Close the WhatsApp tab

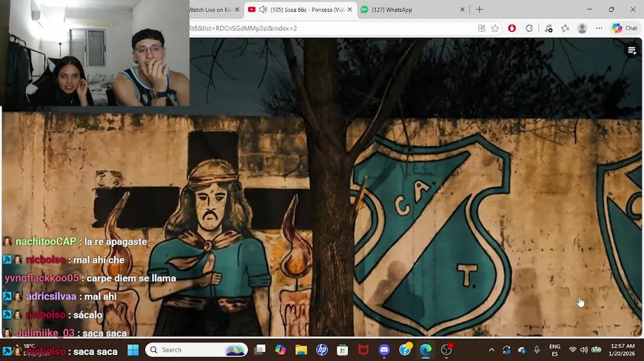pos(462,10)
